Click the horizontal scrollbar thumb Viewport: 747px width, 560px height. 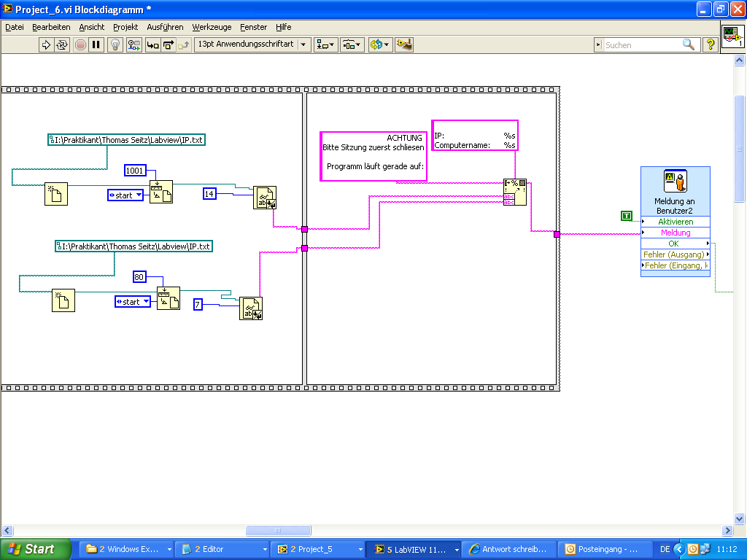pyautogui.click(x=278, y=530)
